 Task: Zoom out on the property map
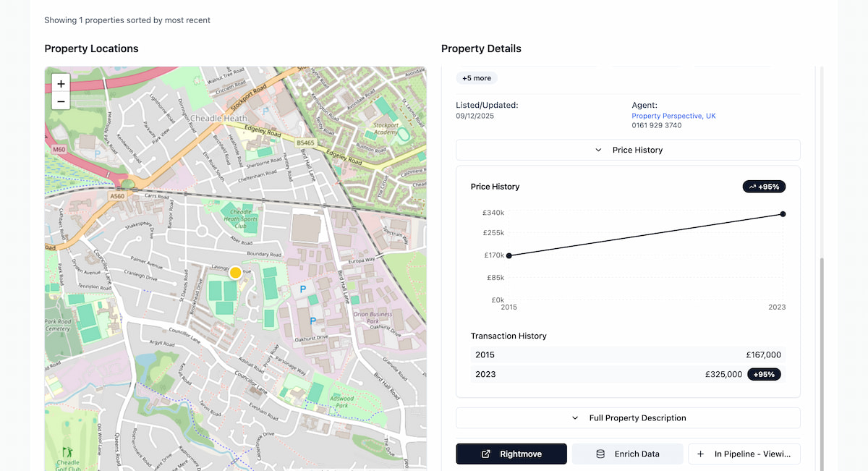[61, 102]
